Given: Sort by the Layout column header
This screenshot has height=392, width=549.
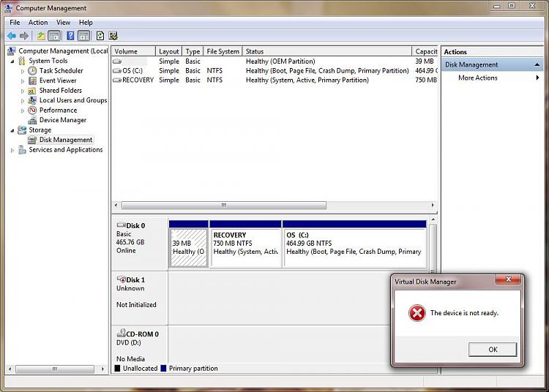Looking at the screenshot, I should 168,51.
